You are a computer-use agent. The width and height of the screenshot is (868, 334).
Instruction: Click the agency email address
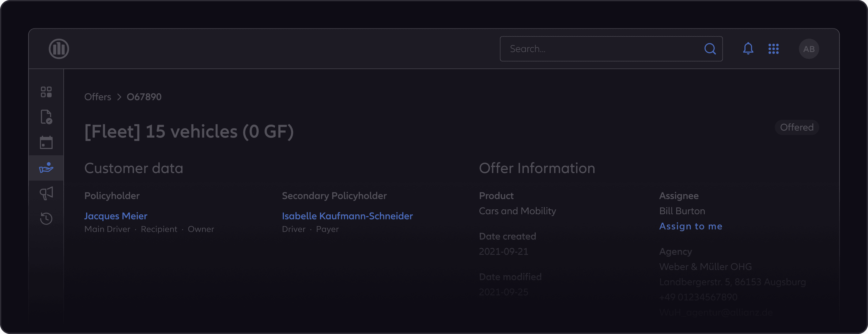coord(716,312)
